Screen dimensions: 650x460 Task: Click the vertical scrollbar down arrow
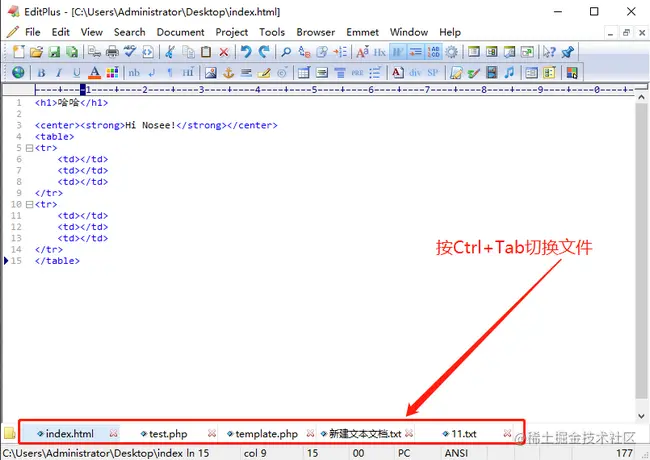641,416
